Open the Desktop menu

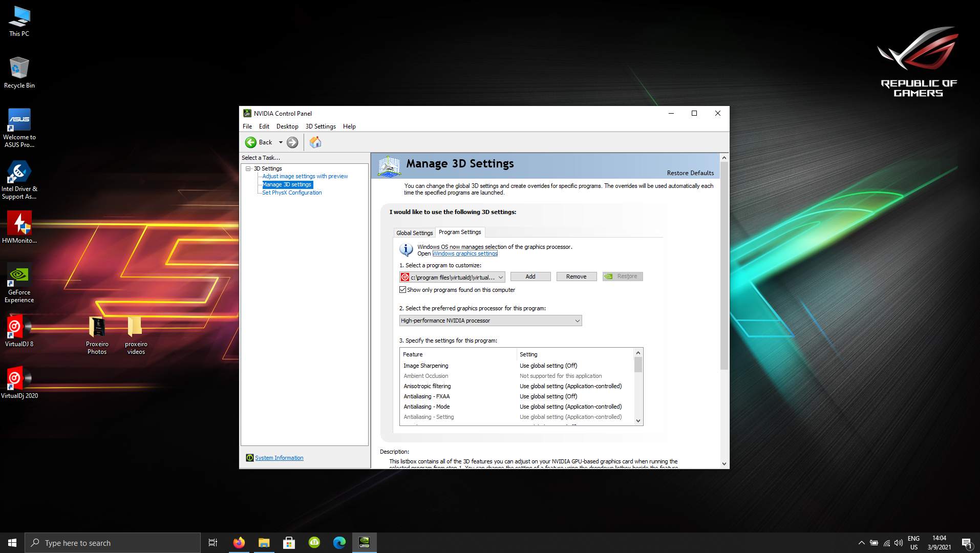pos(287,126)
